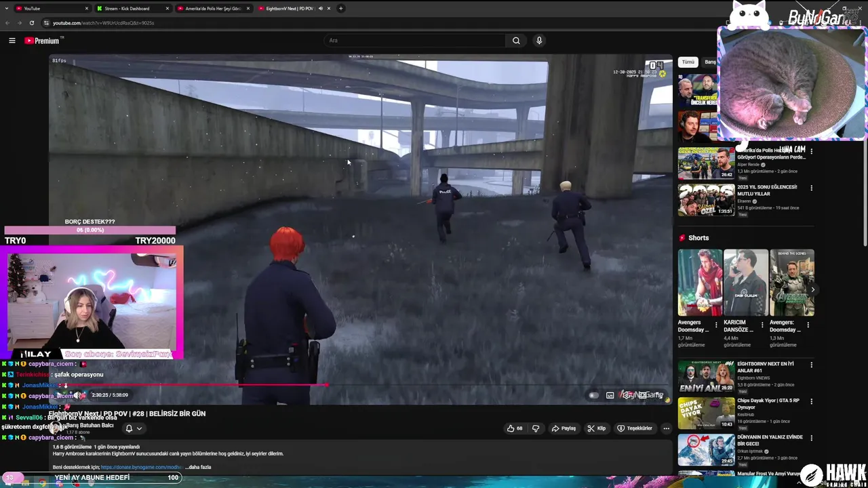Mute the EightbornV tab audio icon

pos(320,8)
